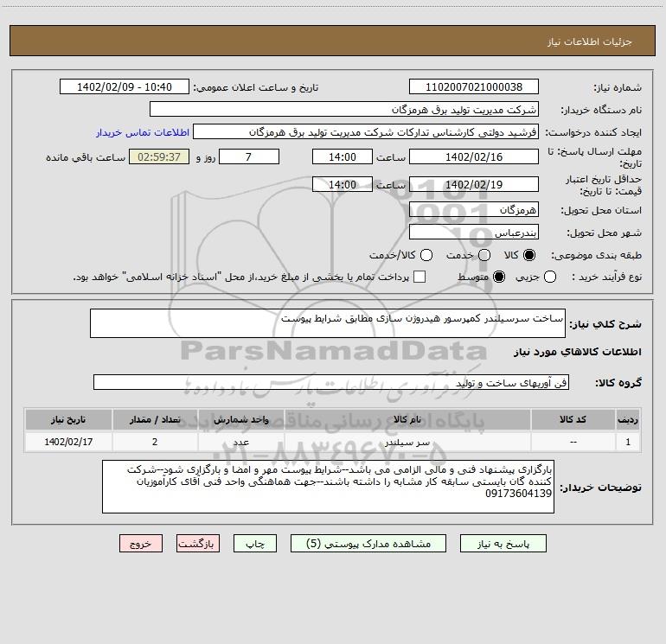Screen dimensions: 666x644
Task: Select the جزیی purchase type radio
Action: 550,277
